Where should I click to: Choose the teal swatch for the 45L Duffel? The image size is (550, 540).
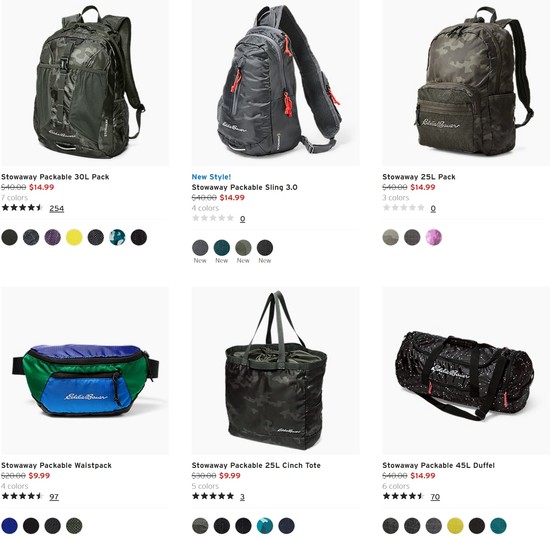click(x=498, y=526)
